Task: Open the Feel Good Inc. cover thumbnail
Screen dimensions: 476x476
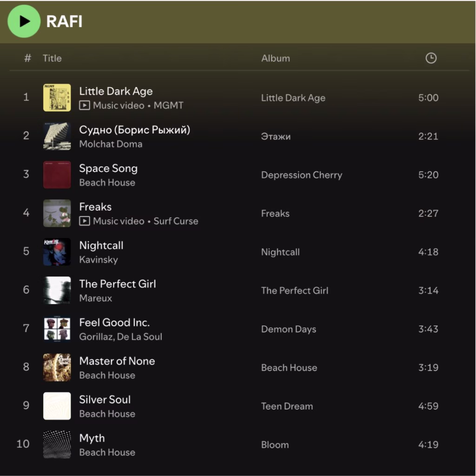Action: (x=57, y=329)
